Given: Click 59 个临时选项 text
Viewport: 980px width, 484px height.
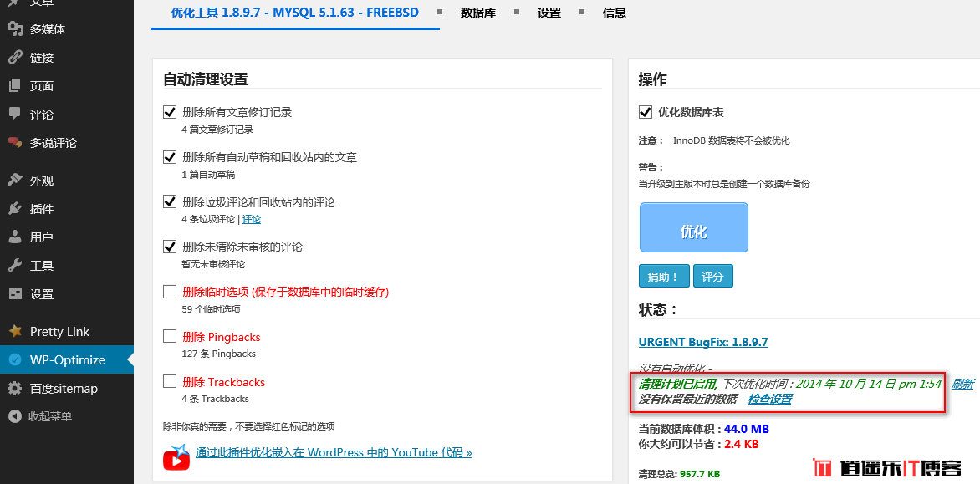Looking at the screenshot, I should (212, 309).
